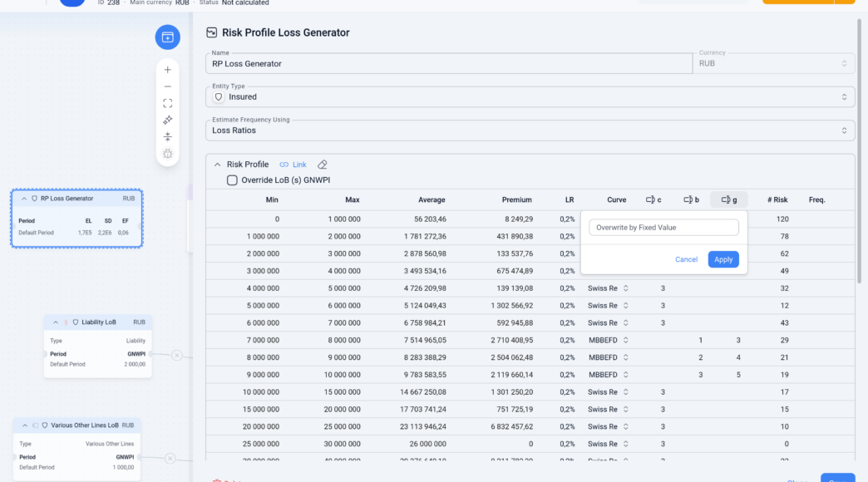
Task: Click the zoom out minus icon
Action: [x=168, y=87]
